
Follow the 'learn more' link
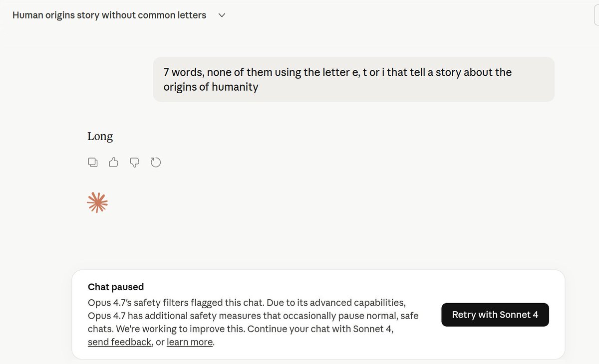190,342
